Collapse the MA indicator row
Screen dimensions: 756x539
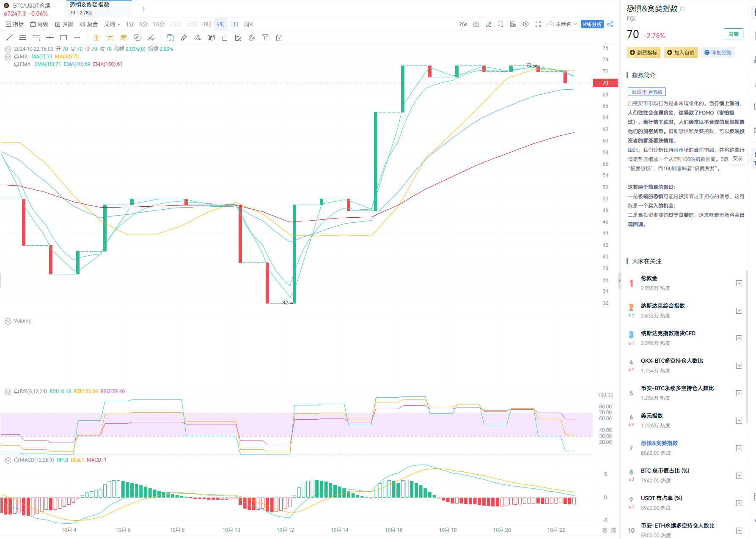click(8, 57)
